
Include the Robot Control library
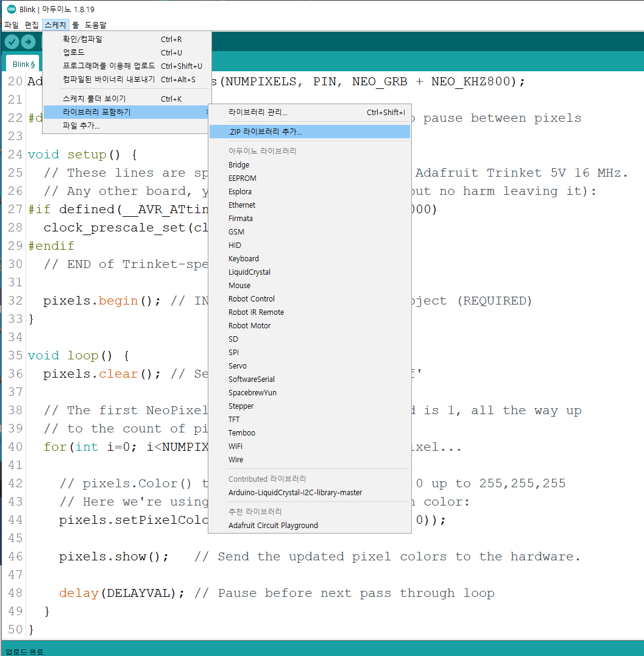coord(310,298)
